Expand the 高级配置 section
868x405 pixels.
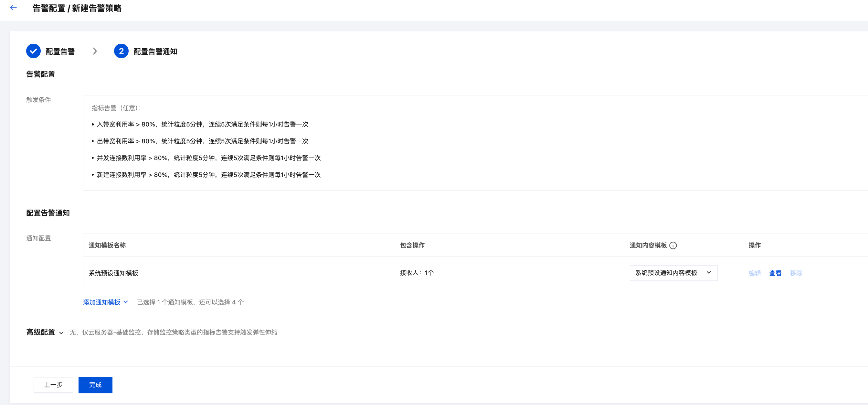point(41,332)
